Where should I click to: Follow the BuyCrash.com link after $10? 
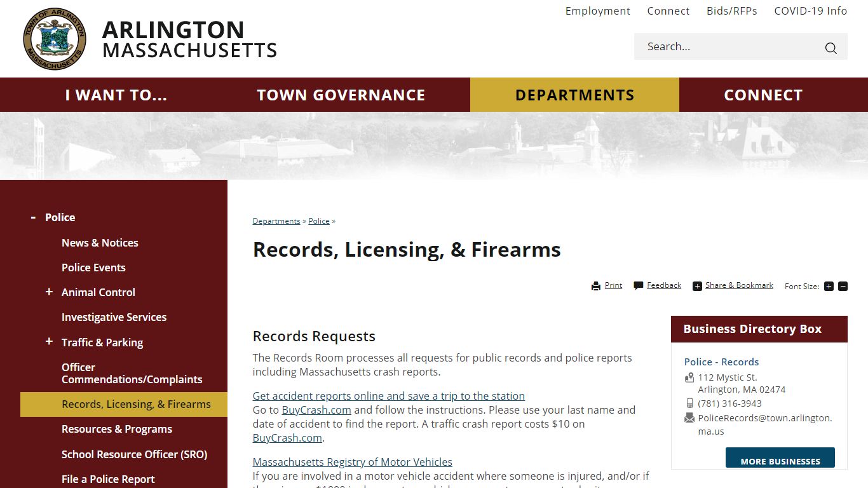tap(287, 438)
